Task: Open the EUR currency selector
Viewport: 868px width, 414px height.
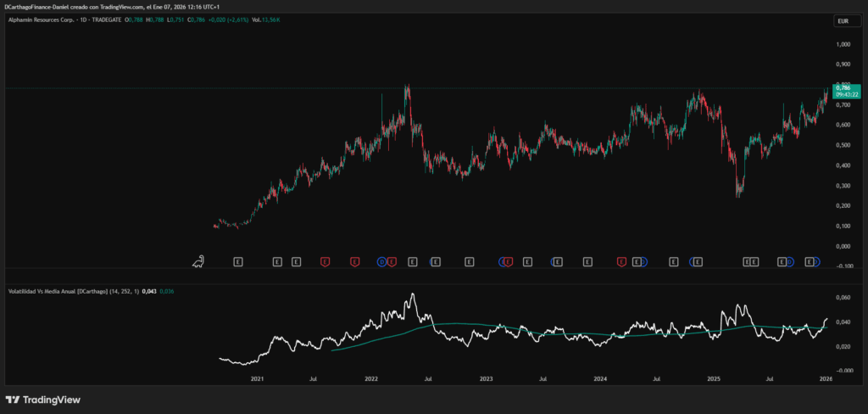Action: pyautogui.click(x=843, y=19)
